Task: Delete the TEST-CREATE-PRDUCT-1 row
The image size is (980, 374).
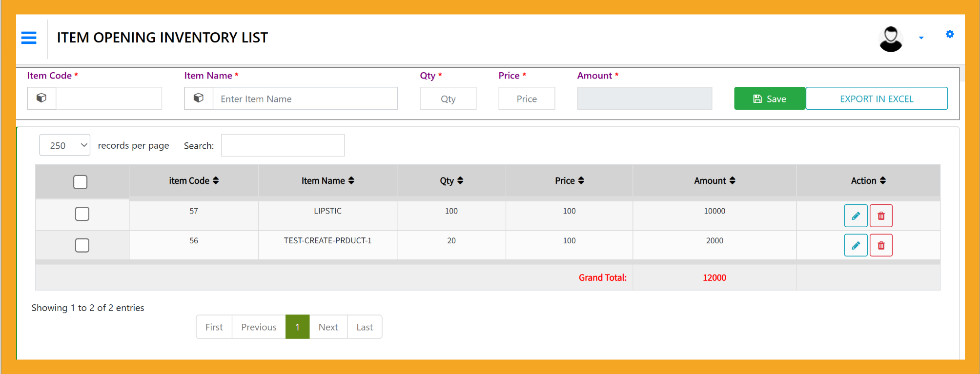Action: [881, 245]
